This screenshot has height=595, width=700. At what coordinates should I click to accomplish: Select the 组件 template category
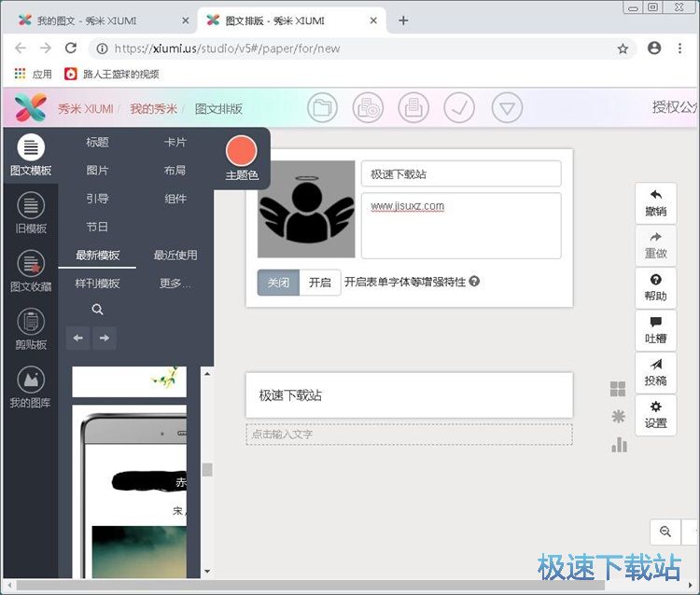coord(175,199)
